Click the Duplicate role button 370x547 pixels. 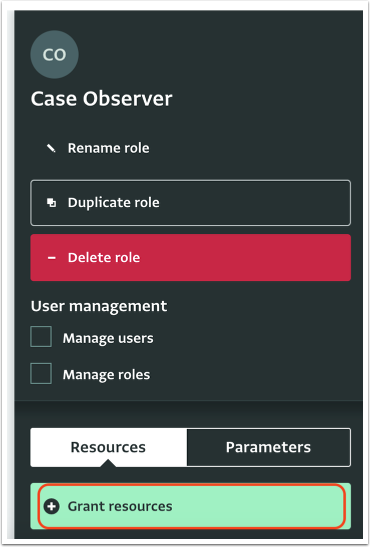tap(190, 203)
